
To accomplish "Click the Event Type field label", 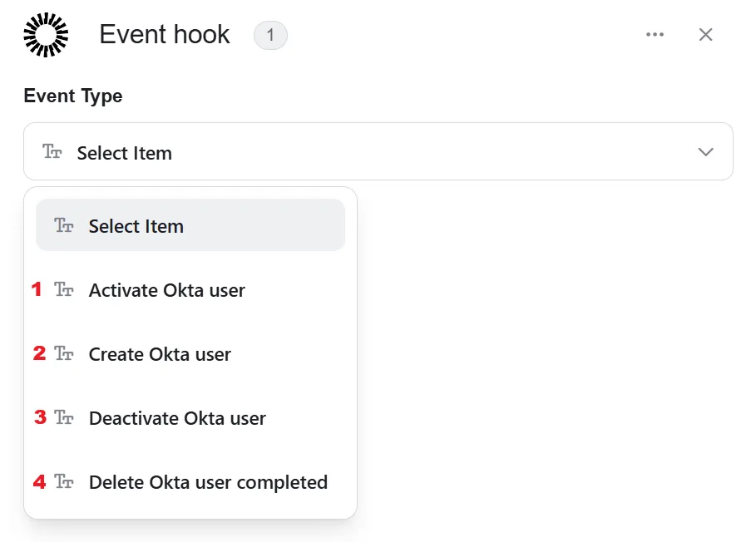I will pos(73,96).
